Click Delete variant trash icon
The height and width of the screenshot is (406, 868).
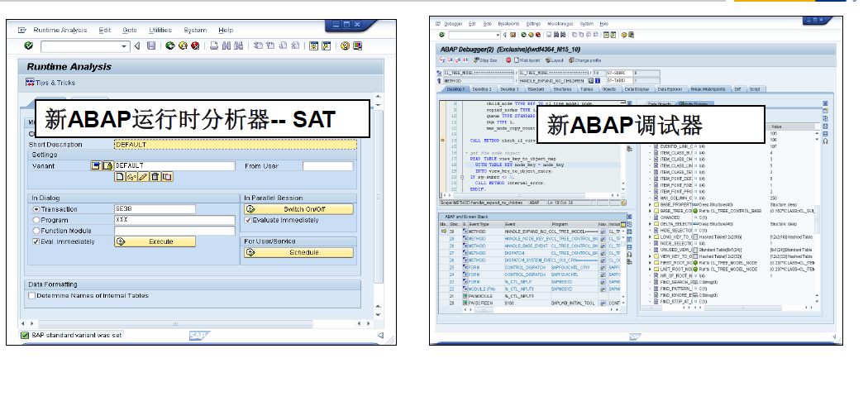pos(155,177)
